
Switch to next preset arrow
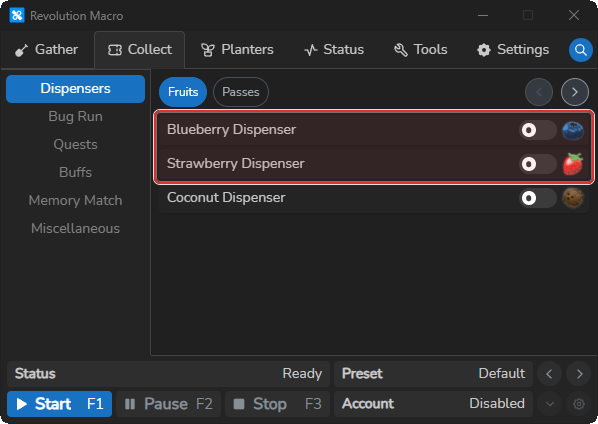coord(579,374)
